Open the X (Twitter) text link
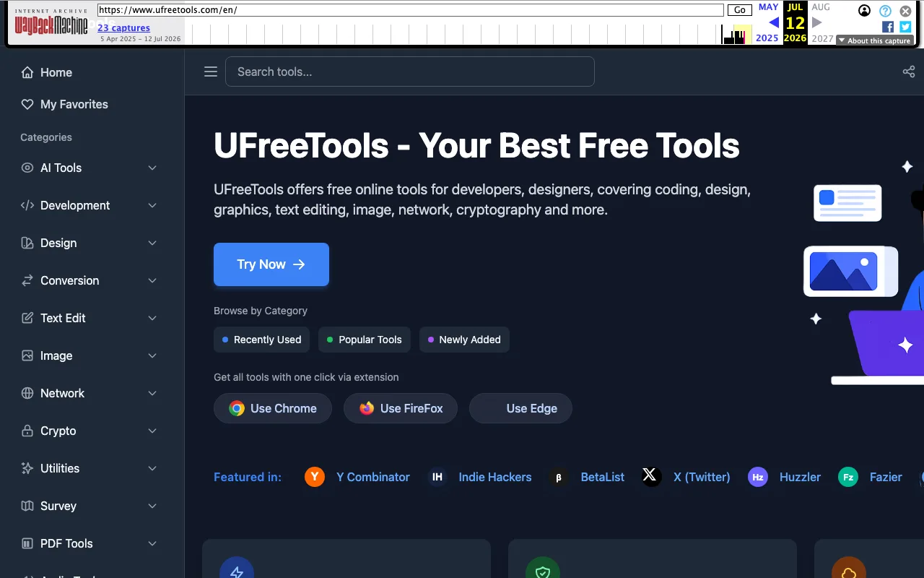Image resolution: width=924 pixels, height=578 pixels. [x=702, y=477]
